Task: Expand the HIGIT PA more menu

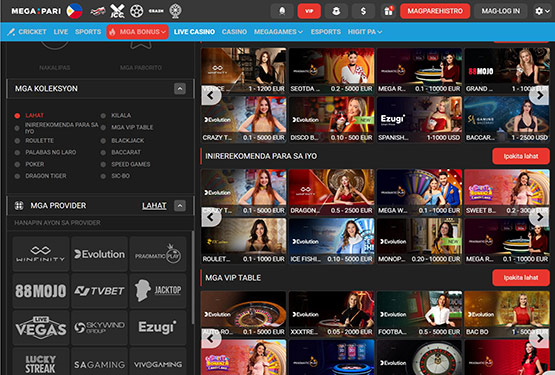Action: click(x=365, y=32)
